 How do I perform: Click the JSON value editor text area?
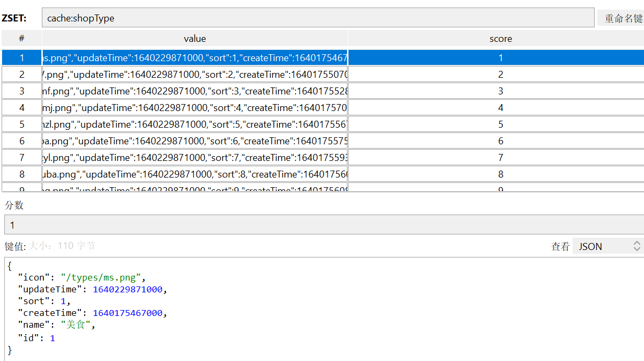pyautogui.click(x=324, y=309)
